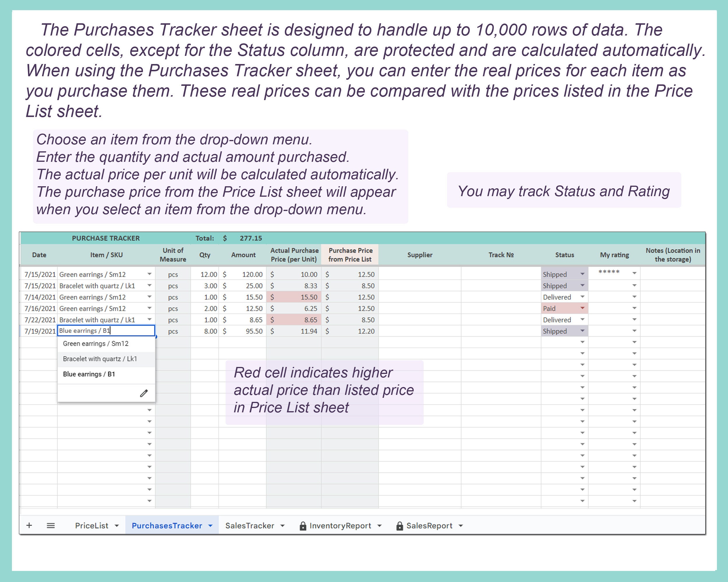Click the pencil edit icon in dropdown list
This screenshot has height=582, width=728.
click(x=144, y=393)
